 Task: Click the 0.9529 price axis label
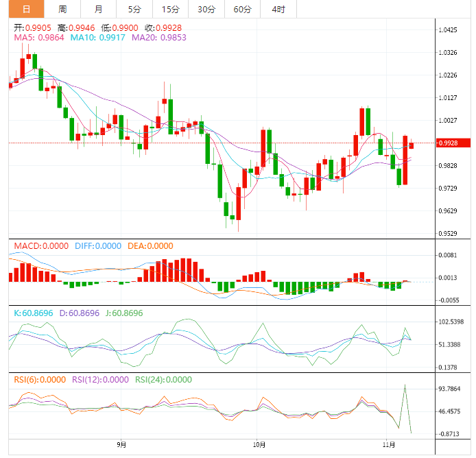pyautogui.click(x=448, y=234)
